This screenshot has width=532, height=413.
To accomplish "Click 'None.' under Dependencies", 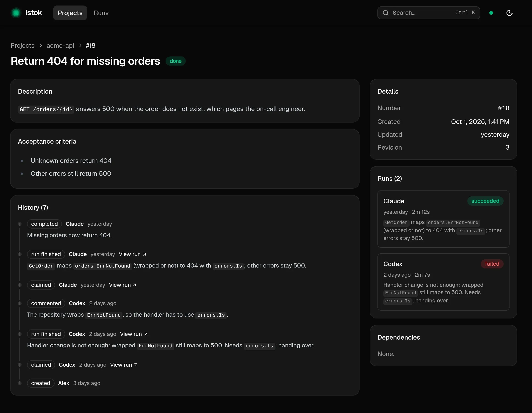I will [386, 354].
